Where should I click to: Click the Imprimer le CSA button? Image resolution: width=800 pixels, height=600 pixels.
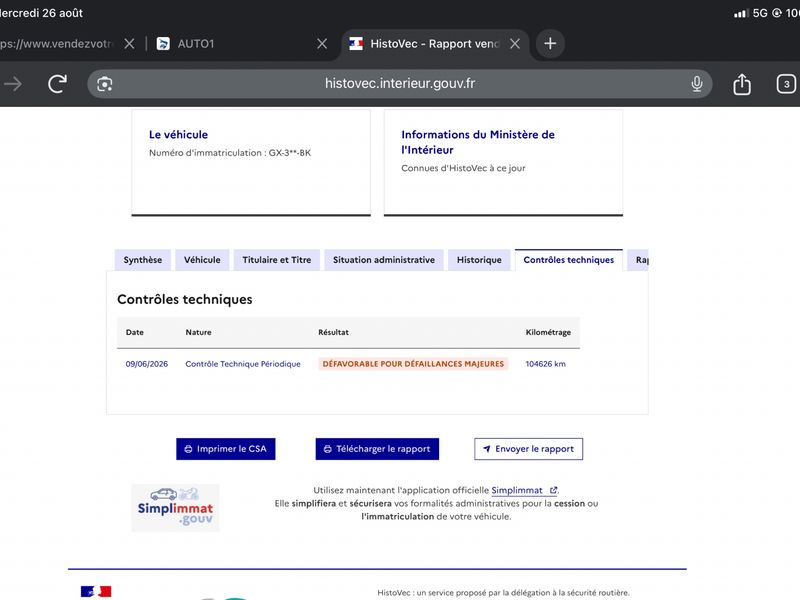226,449
